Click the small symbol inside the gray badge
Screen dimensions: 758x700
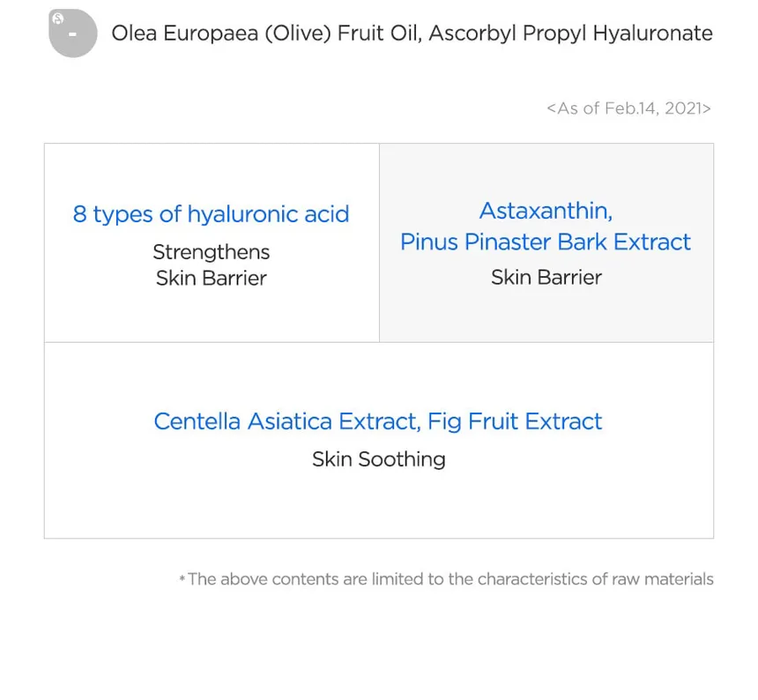(x=58, y=19)
